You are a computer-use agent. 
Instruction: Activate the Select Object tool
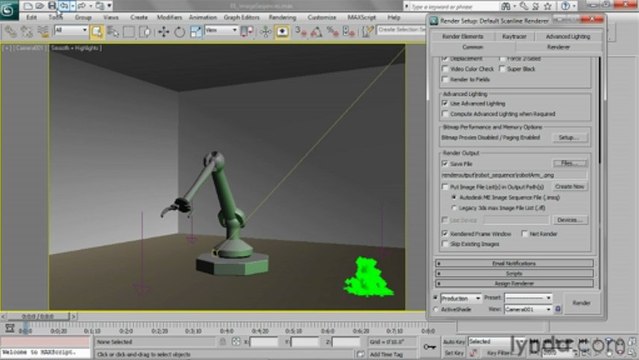click(x=97, y=32)
